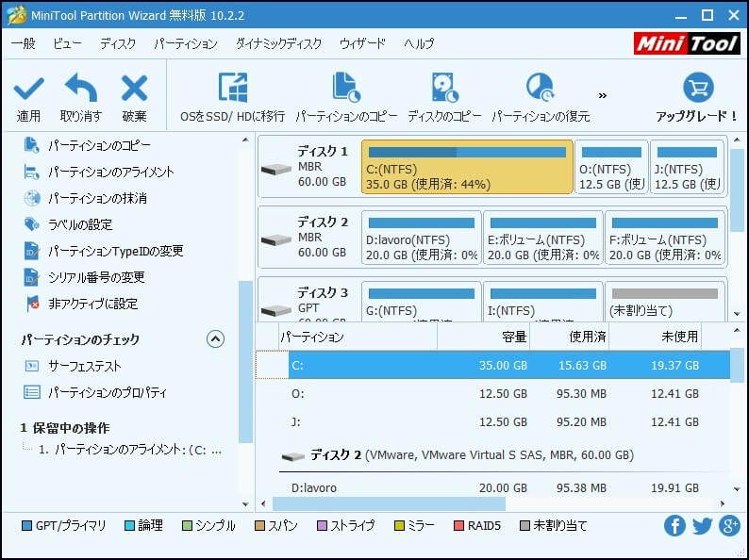Viewport: 749px width, 560px height.
Task: Sort by the 未使用 column header
Action: (655, 338)
